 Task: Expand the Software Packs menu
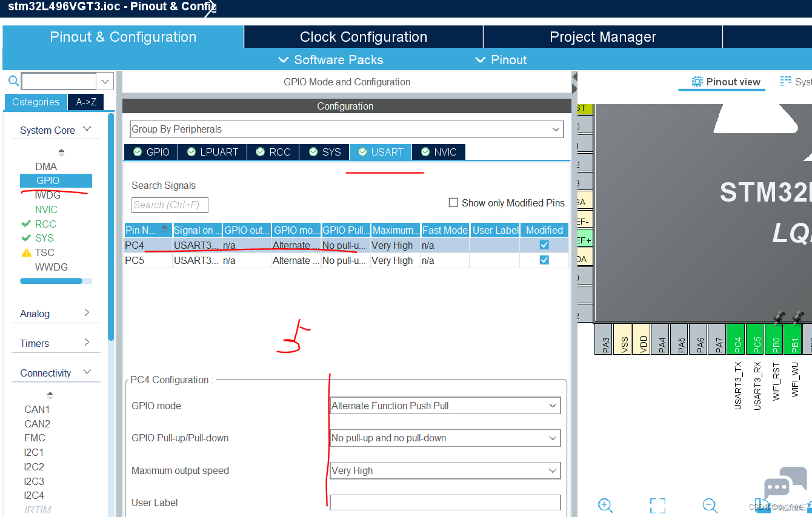click(331, 59)
